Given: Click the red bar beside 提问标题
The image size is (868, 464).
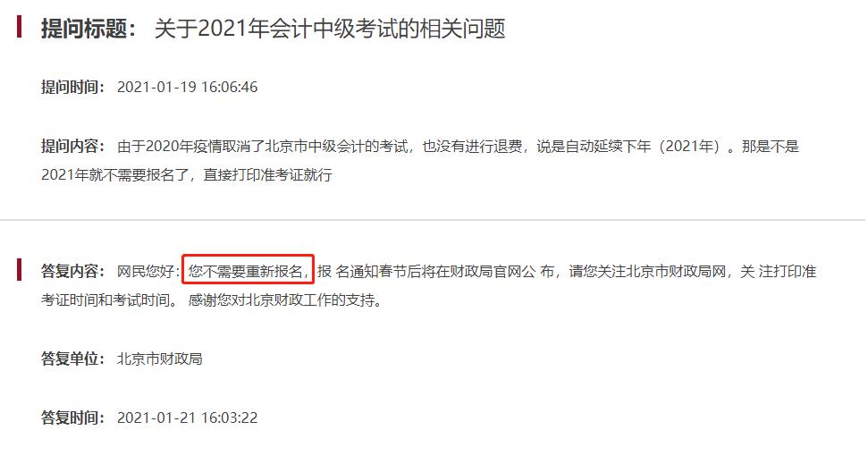Looking at the screenshot, I should click(20, 27).
